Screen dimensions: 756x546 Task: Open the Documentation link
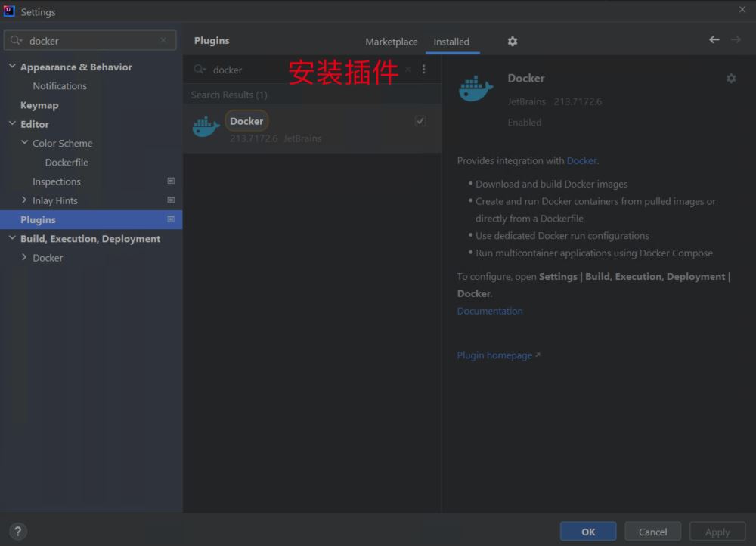[490, 311]
